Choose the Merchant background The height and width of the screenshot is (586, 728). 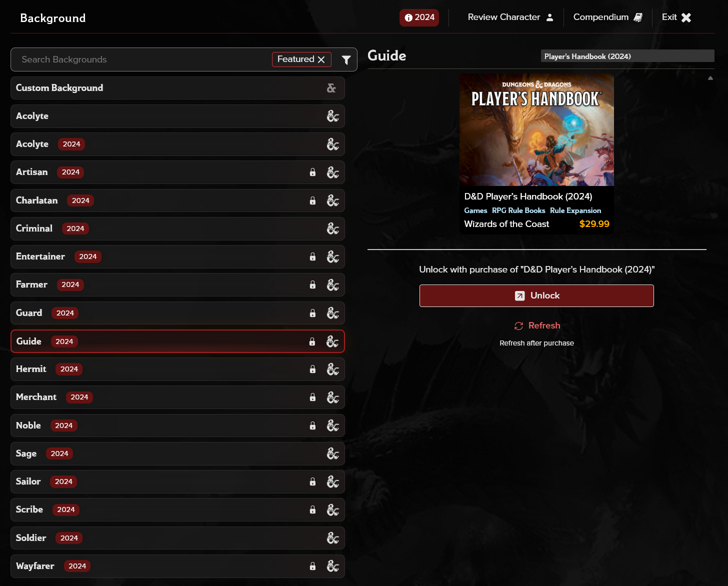point(177,397)
